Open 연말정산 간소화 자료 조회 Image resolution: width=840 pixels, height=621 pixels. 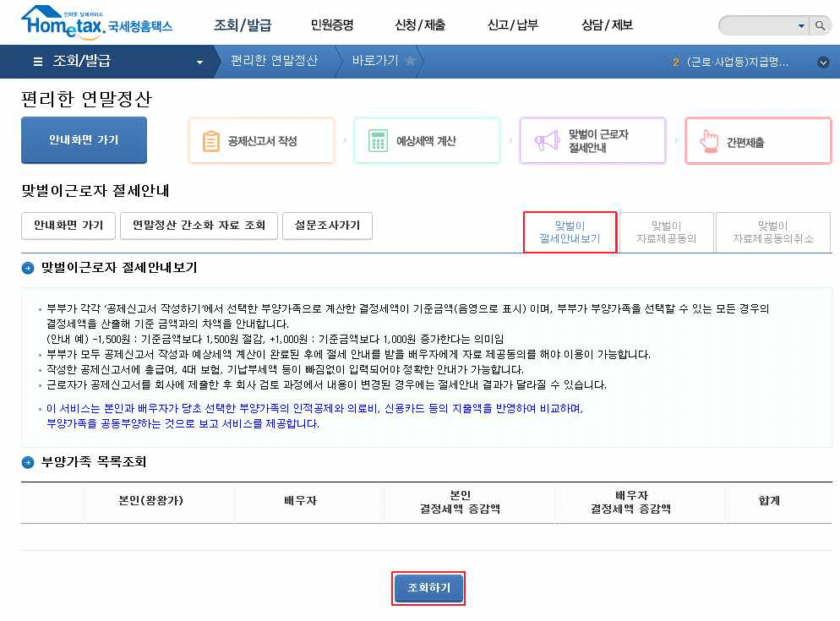coord(198,226)
